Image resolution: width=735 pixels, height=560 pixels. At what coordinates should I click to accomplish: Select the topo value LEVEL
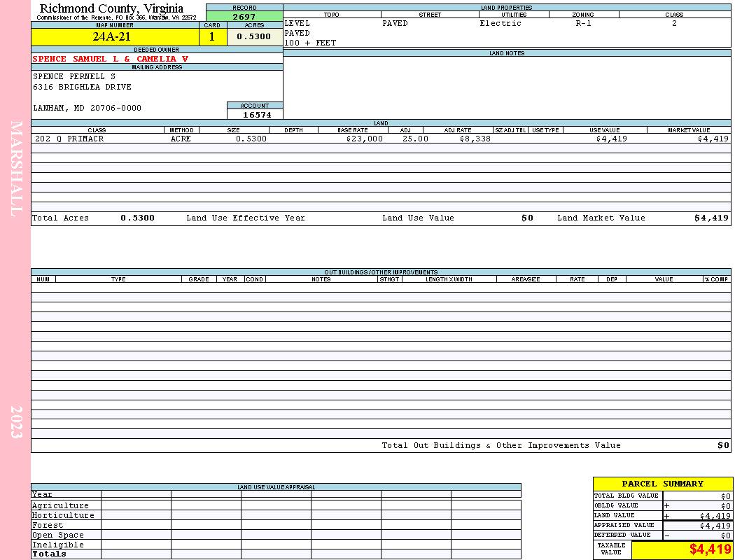pos(297,23)
